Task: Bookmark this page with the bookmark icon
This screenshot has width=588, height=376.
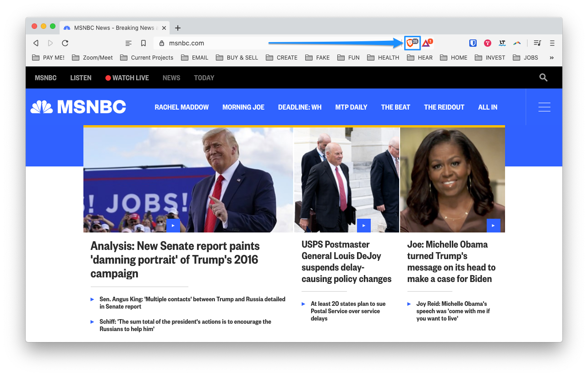Action: pos(143,43)
